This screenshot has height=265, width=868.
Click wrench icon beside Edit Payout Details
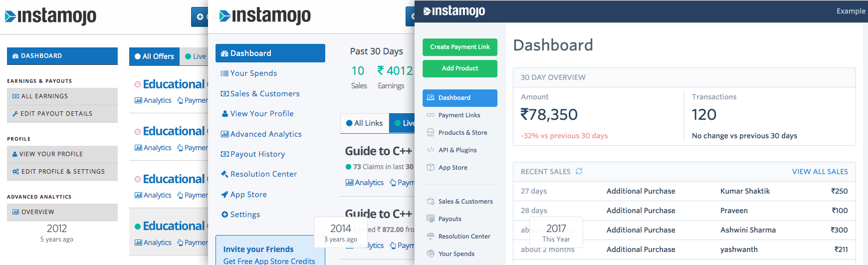(x=15, y=114)
